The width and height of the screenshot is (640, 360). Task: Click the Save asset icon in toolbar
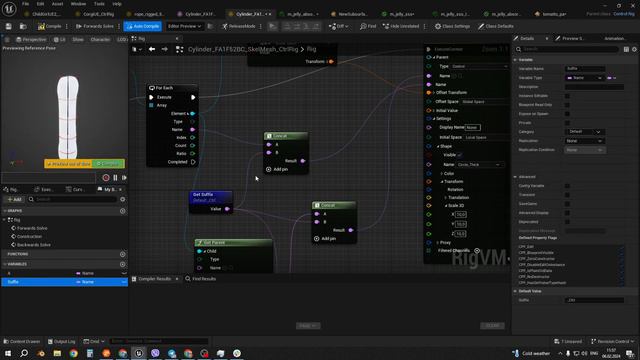click(x=9, y=26)
